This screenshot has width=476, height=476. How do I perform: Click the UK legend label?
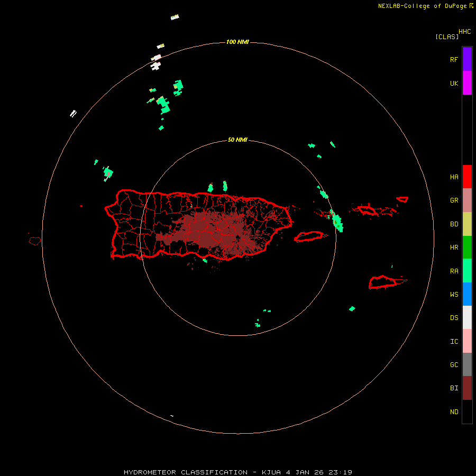pos(454,84)
